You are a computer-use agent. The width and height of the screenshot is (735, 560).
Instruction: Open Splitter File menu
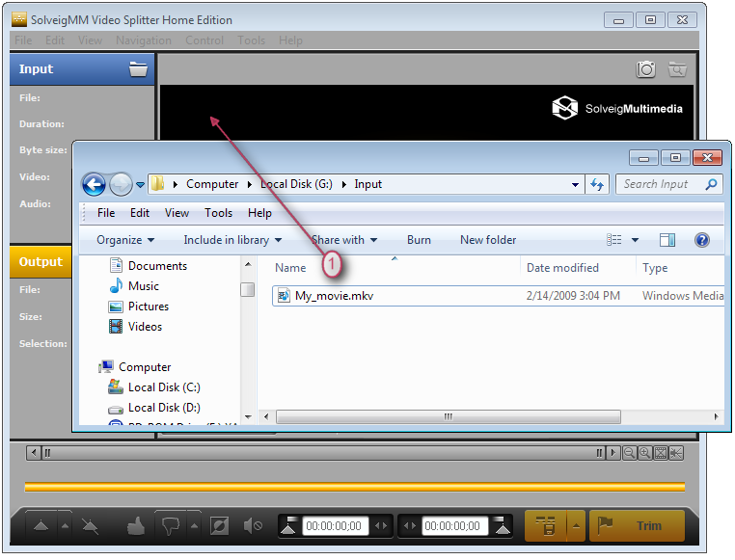(23, 40)
